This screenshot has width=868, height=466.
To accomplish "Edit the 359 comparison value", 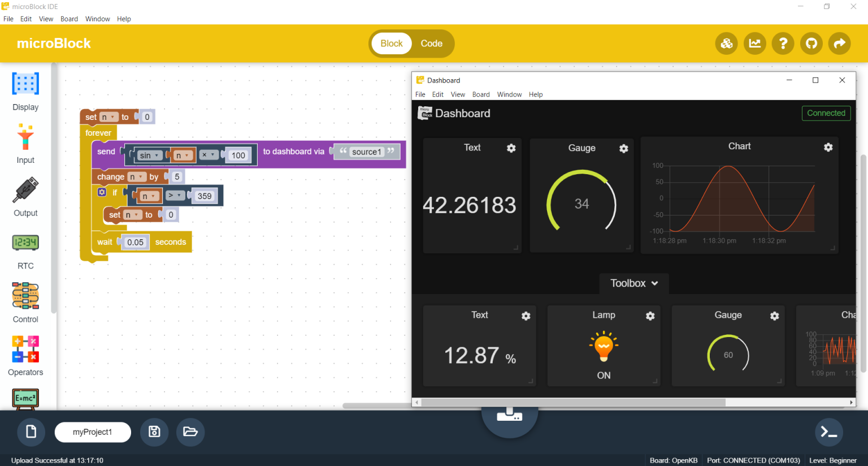I will pos(205,196).
